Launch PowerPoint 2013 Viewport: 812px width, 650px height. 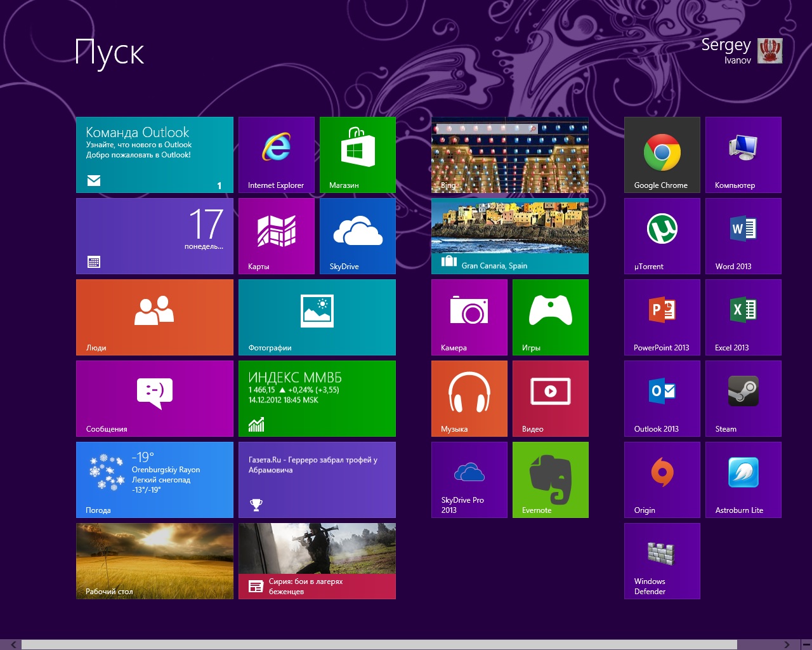pos(662,317)
